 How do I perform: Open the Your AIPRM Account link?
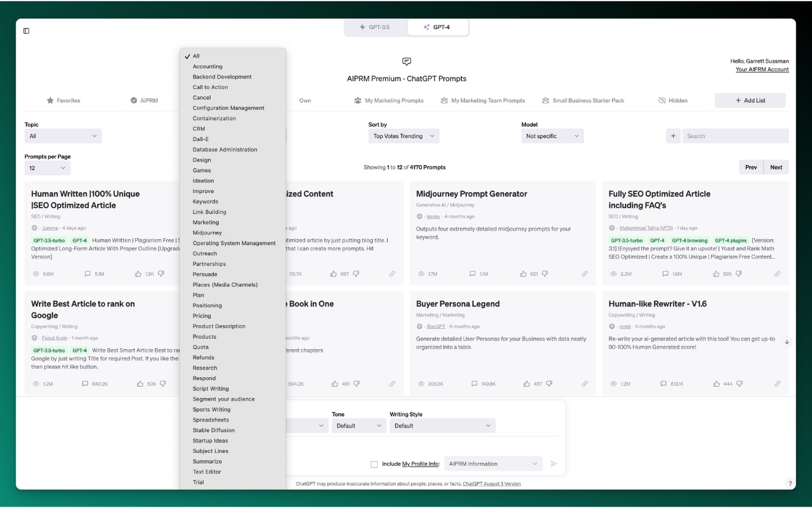pyautogui.click(x=763, y=69)
